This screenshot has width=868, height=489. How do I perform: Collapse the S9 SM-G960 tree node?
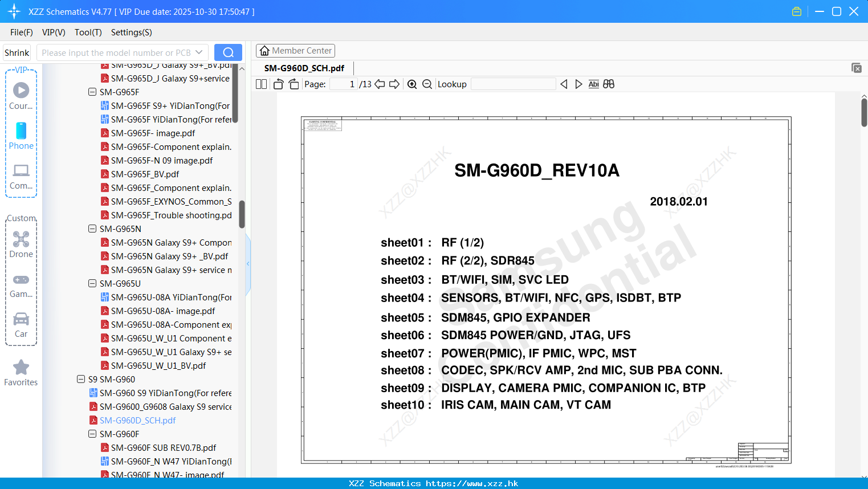81,379
